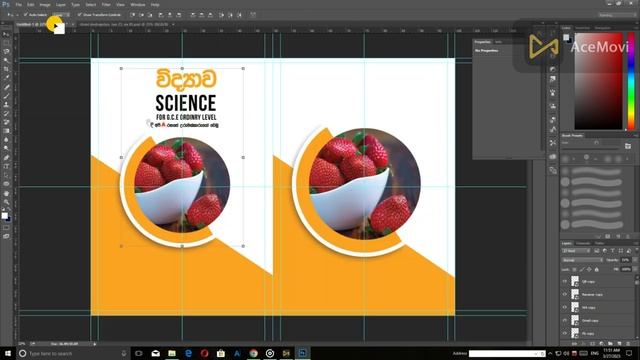Select the Eyedropper tool

click(x=6, y=78)
